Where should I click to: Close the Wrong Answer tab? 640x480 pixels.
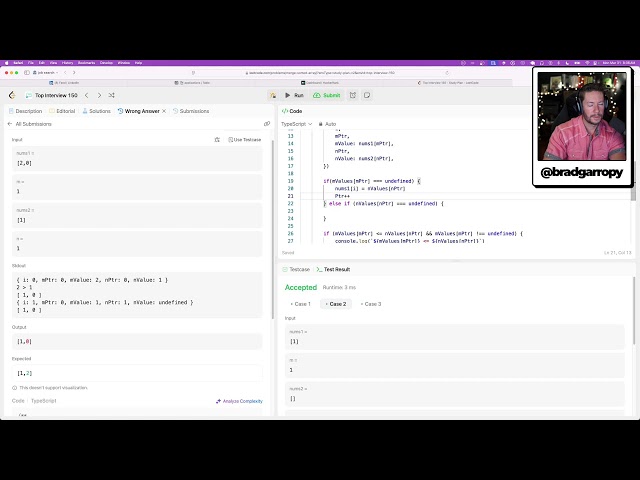164,111
